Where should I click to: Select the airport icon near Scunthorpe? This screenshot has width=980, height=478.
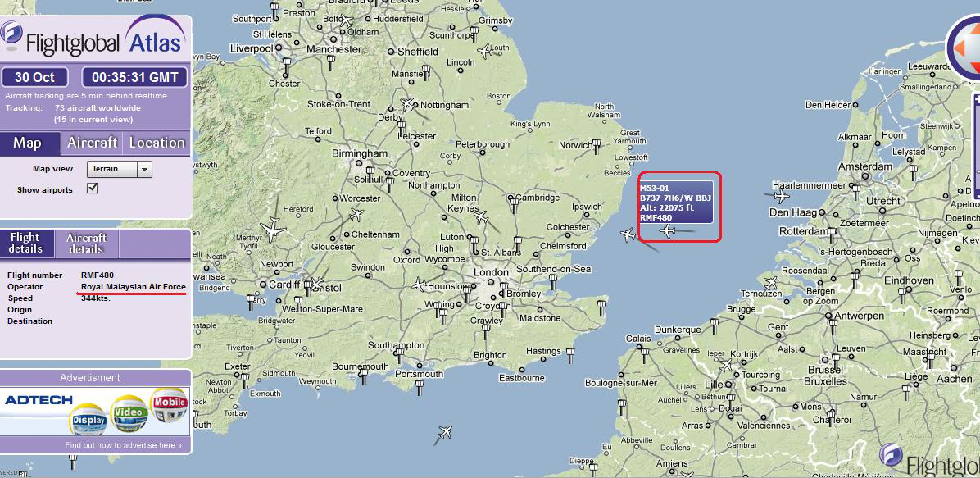tap(475, 34)
